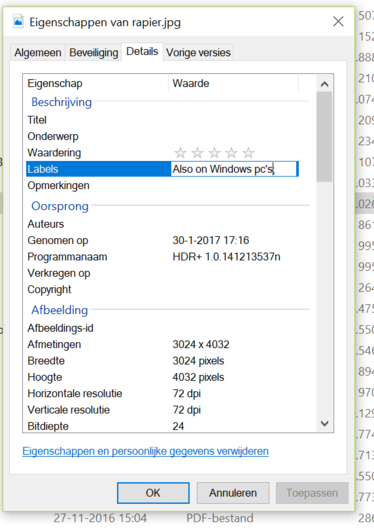This screenshot has height=530, width=374.
Task: Click scrollbar down arrow in properties list
Action: (325, 424)
